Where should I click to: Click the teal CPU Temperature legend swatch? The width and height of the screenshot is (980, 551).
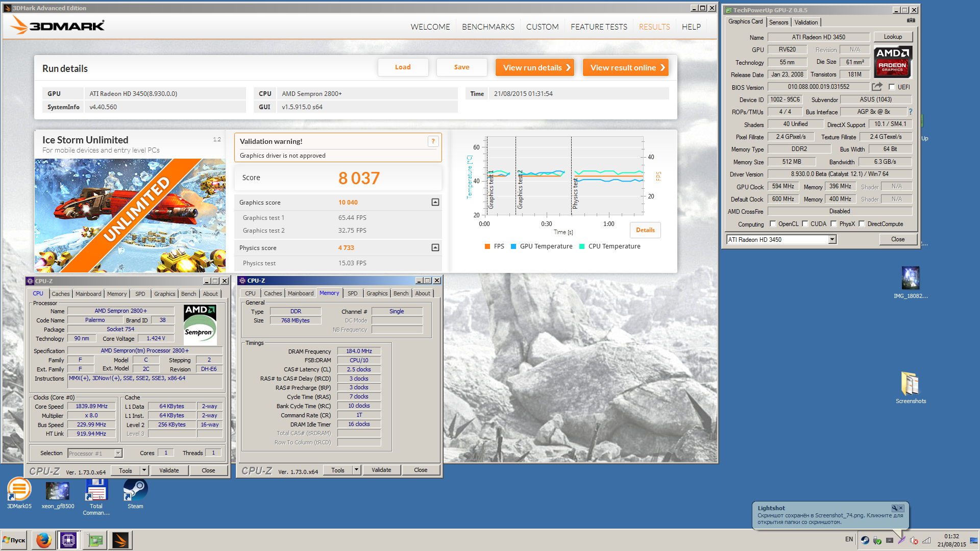[x=582, y=246]
